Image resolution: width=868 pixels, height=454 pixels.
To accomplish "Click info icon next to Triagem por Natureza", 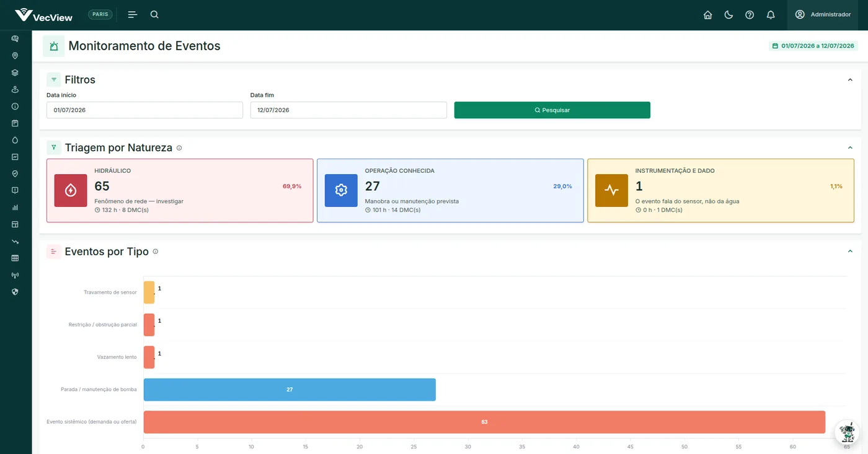I will tap(179, 148).
